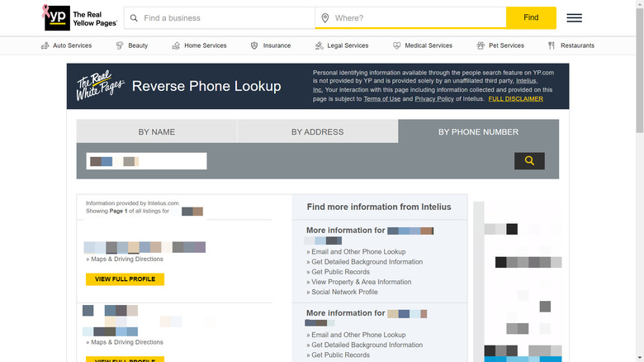Click the YP Real Yellow Pages logo

pyautogui.click(x=80, y=17)
